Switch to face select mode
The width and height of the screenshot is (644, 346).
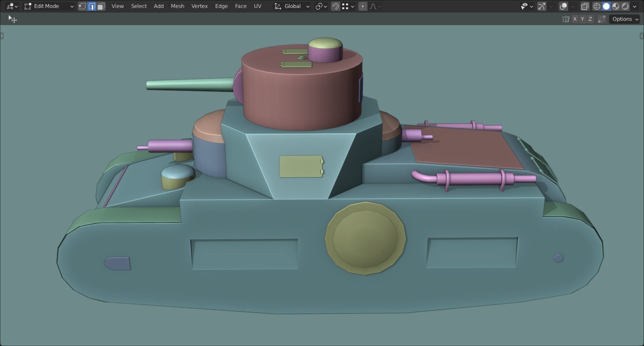tap(101, 6)
